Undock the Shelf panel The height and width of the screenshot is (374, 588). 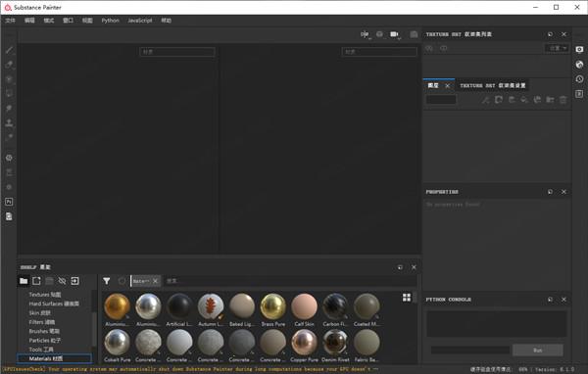point(400,267)
